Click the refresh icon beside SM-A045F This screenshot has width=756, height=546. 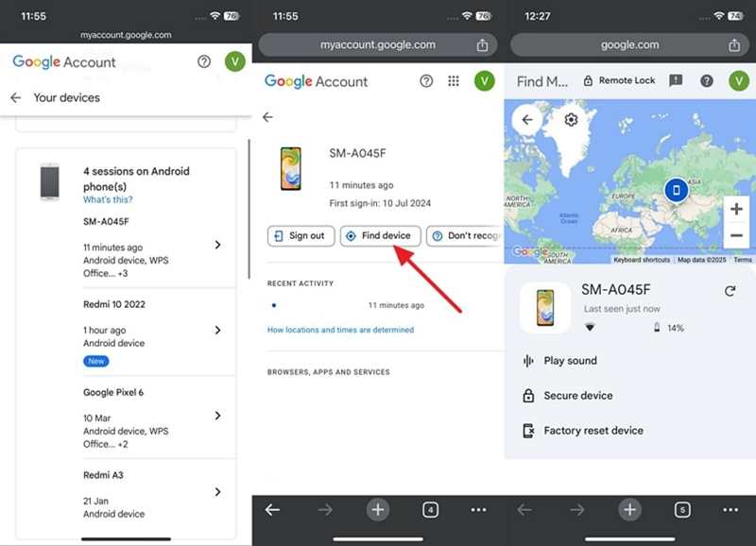(x=730, y=291)
